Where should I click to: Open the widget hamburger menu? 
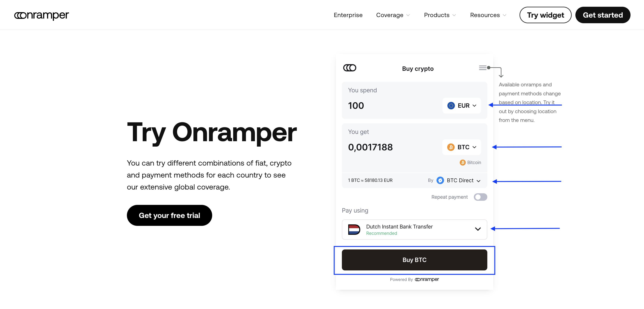(483, 68)
